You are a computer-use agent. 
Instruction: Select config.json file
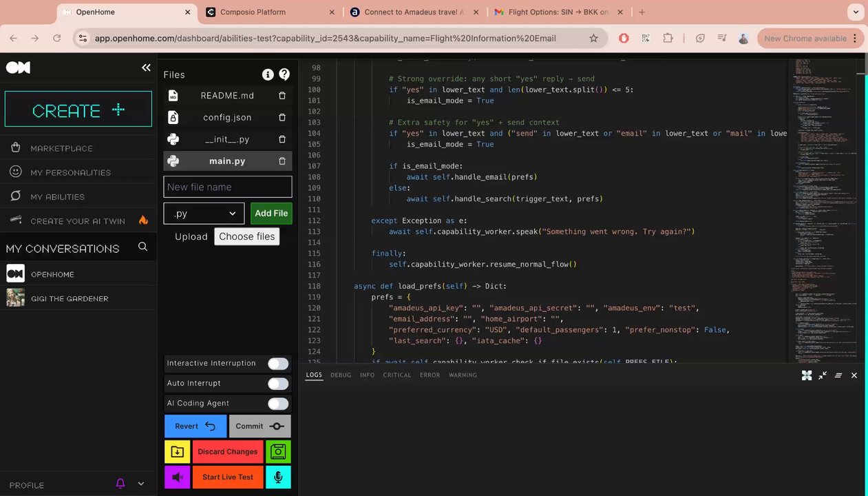tap(227, 118)
